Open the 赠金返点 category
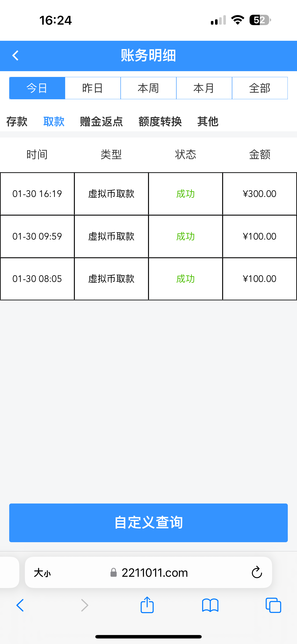The height and width of the screenshot is (644, 297). tap(101, 122)
